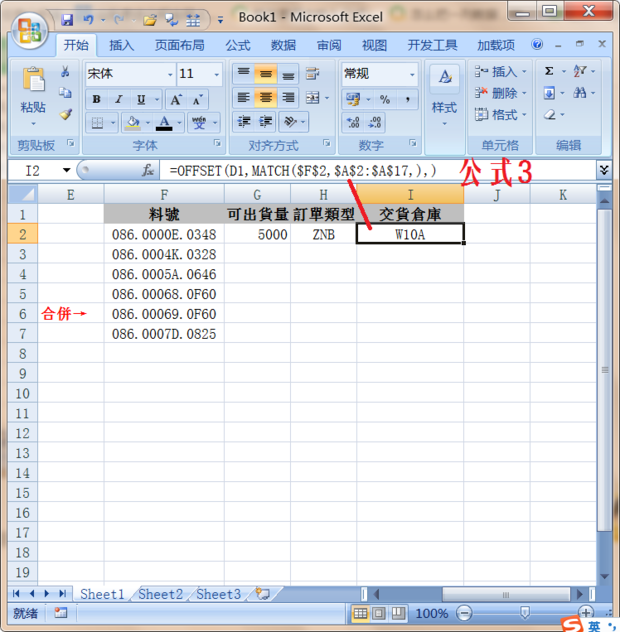The height and width of the screenshot is (632, 620).
Task: Click the AutoSum sigma icon
Action: click(x=549, y=71)
